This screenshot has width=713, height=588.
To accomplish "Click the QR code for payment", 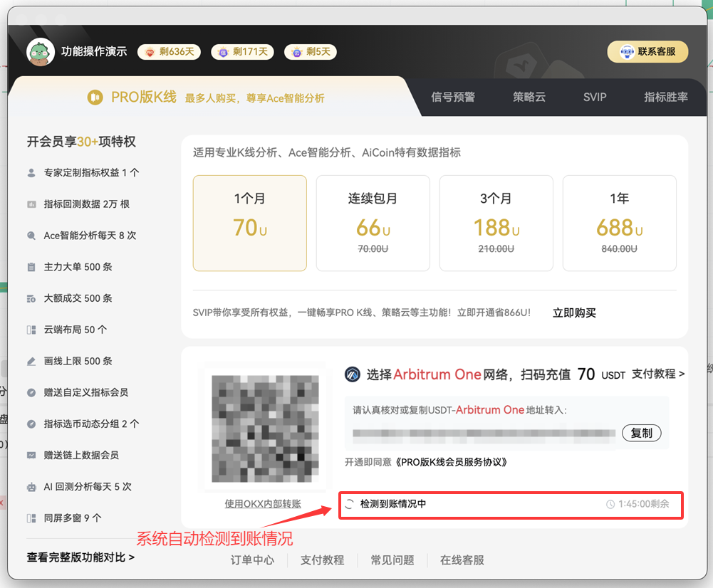I will click(264, 428).
